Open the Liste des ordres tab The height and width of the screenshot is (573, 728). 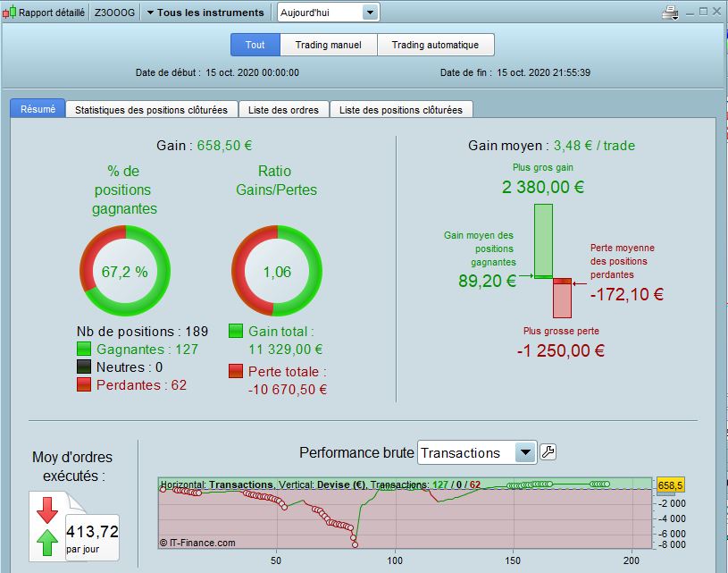(284, 110)
